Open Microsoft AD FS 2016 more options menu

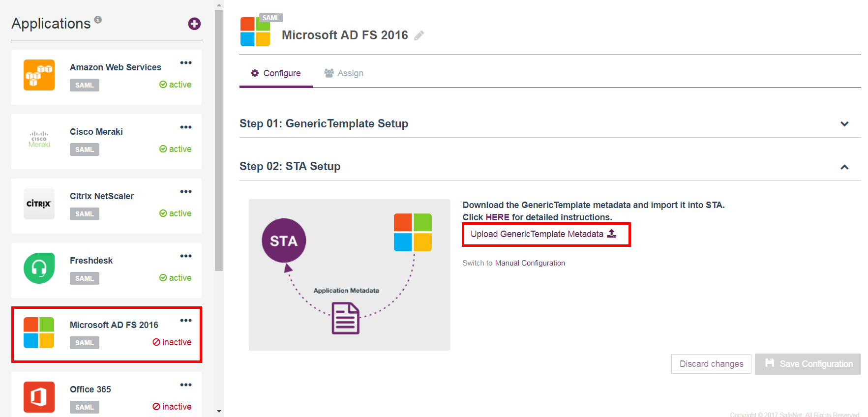(186, 320)
